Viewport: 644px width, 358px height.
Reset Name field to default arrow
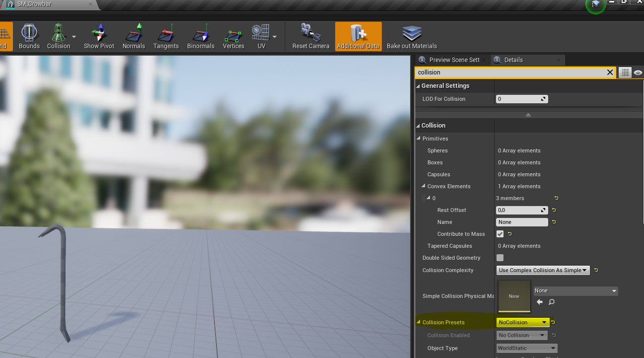point(553,222)
